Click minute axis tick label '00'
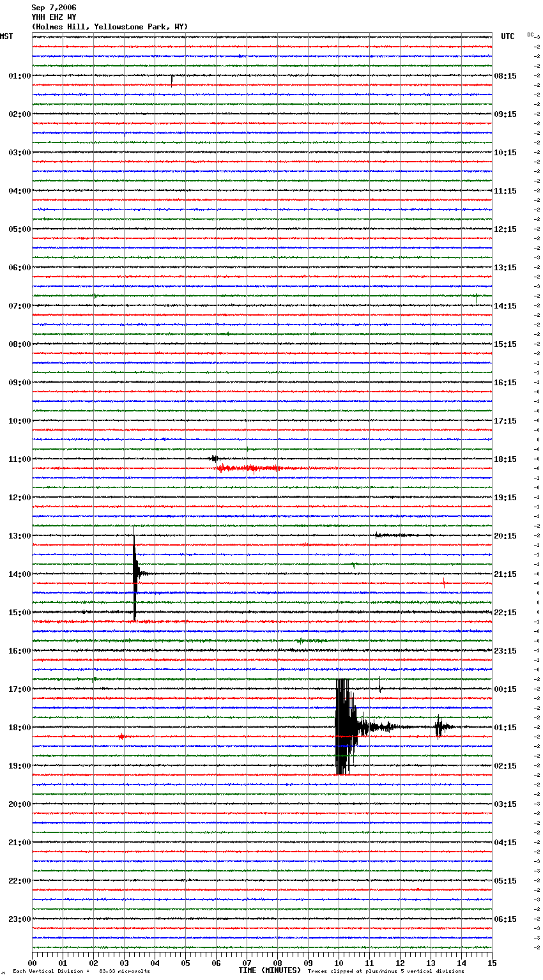The width and height of the screenshot is (543, 980). (32, 963)
